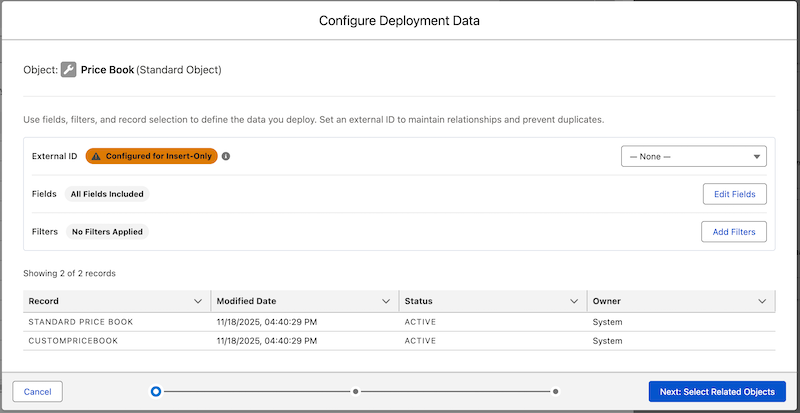Click the Price Book wrench object icon
This screenshot has width=800, height=413.
(68, 69)
